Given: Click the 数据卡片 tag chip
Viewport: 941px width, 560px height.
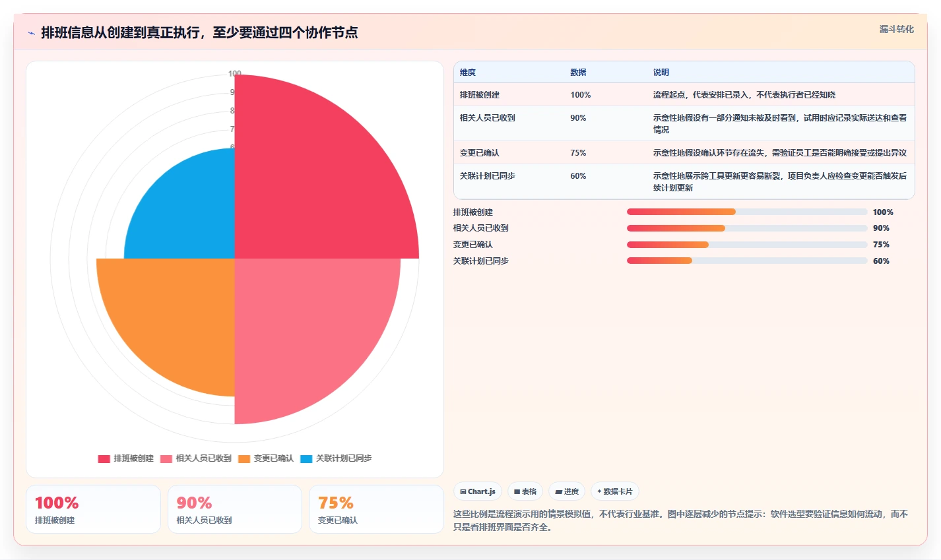Looking at the screenshot, I should [x=615, y=491].
